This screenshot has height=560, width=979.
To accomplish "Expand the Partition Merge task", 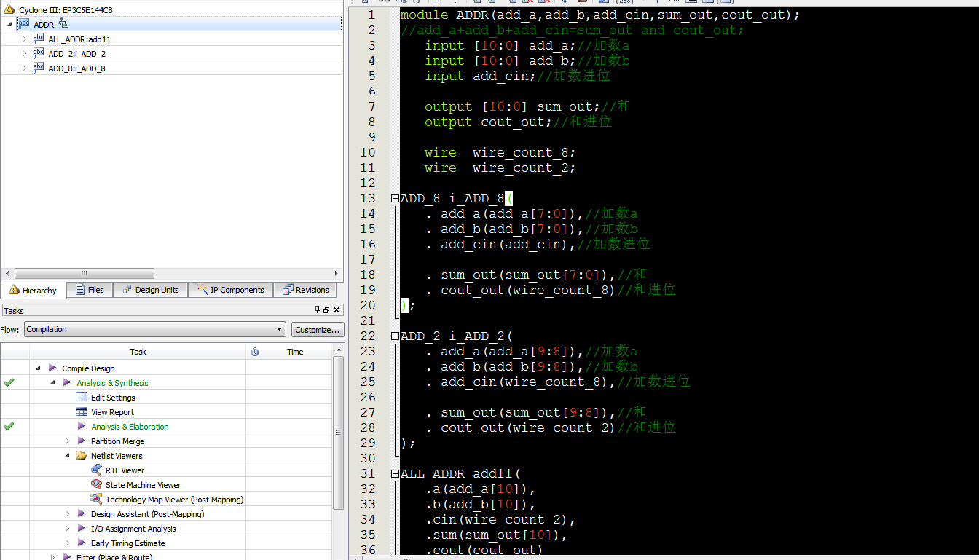I will pos(68,441).
